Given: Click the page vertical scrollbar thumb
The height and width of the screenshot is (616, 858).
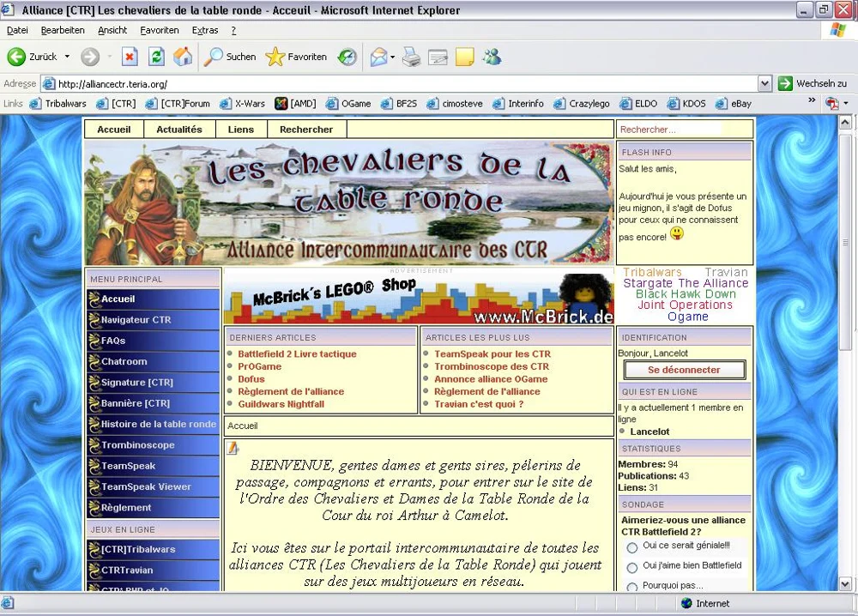Looking at the screenshot, I should tap(845, 241).
